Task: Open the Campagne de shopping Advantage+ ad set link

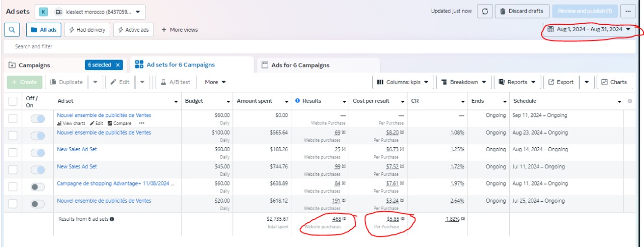Action: [116, 184]
